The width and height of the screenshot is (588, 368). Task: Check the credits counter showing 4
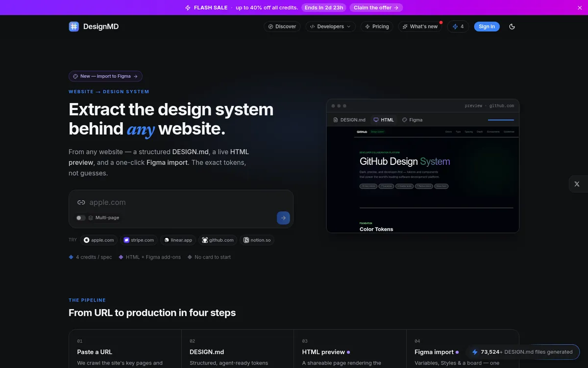pos(458,26)
